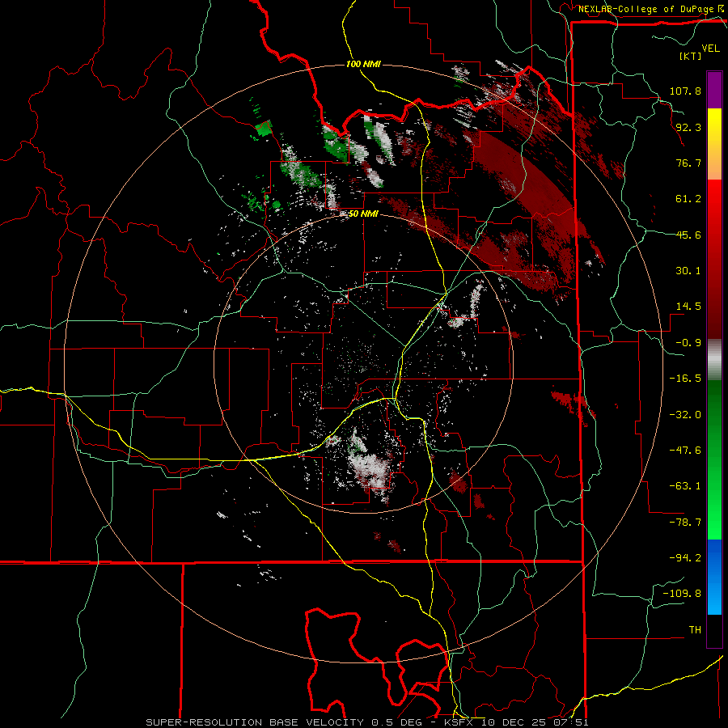Click the -0.9 velocity scale value
Viewport: 728px width, 728px height.
pos(688,343)
